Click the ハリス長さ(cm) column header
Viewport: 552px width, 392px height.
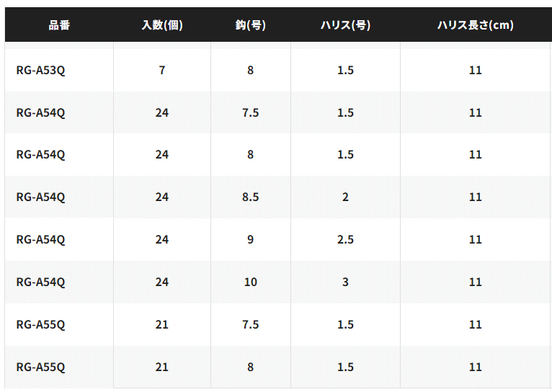coord(476,25)
